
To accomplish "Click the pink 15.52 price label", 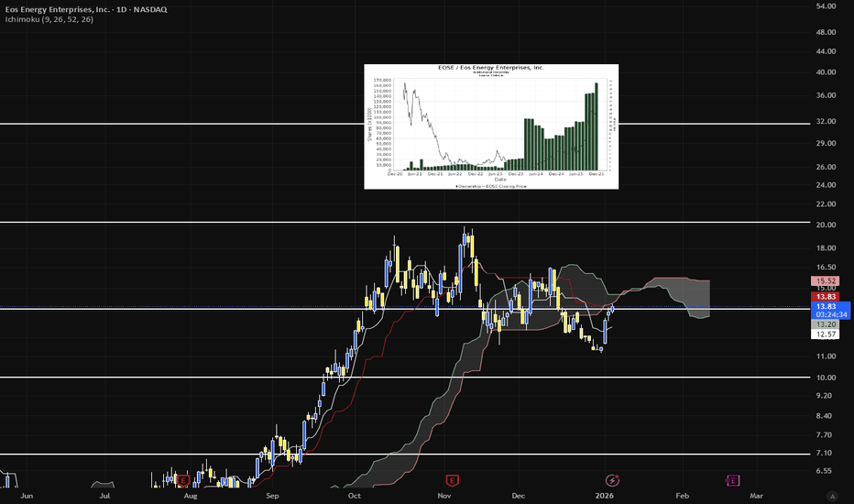I will tap(825, 281).
